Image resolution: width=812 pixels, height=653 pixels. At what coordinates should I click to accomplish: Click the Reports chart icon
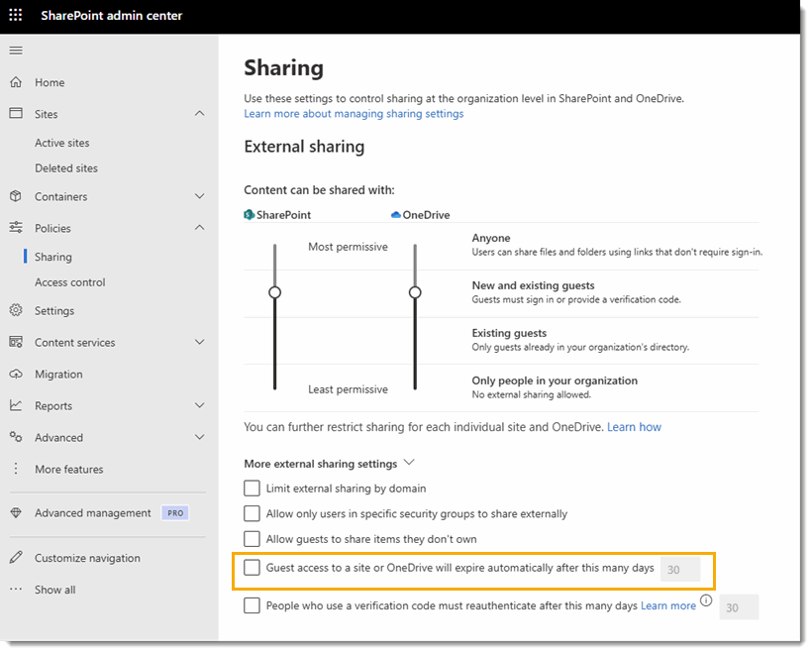[x=16, y=405]
